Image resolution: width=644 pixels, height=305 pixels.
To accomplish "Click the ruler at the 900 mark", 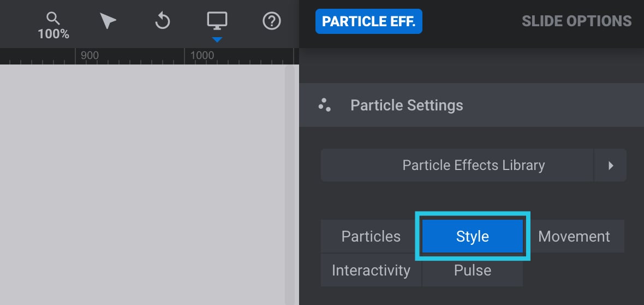I will coord(89,56).
